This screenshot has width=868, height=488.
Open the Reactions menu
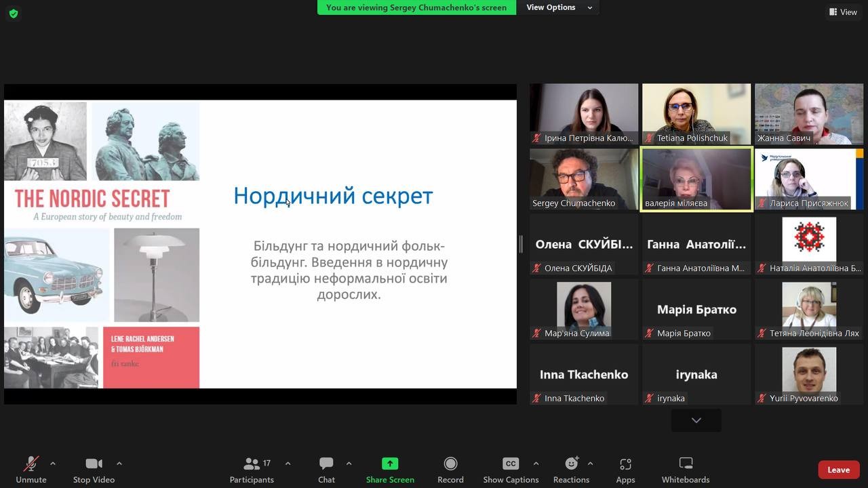tap(571, 470)
